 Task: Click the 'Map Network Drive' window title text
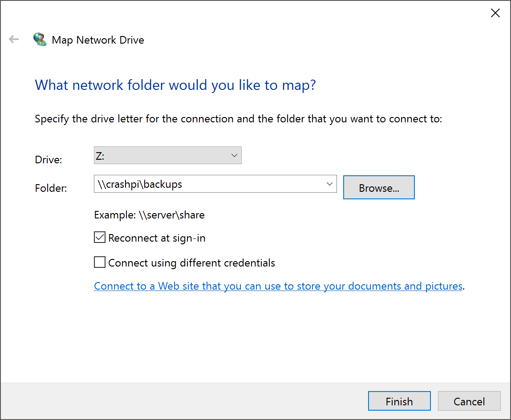98,40
